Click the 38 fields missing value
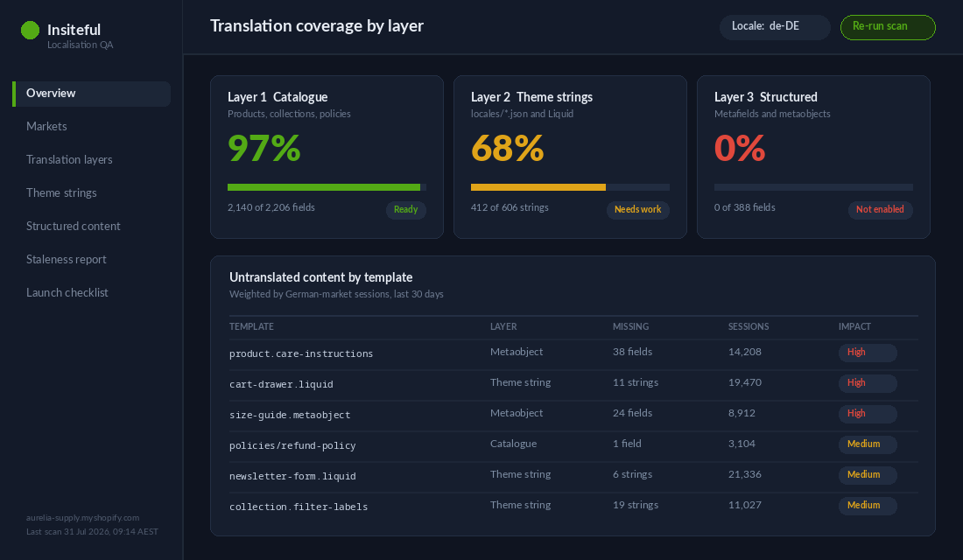This screenshot has height=560, width=963. (x=633, y=352)
